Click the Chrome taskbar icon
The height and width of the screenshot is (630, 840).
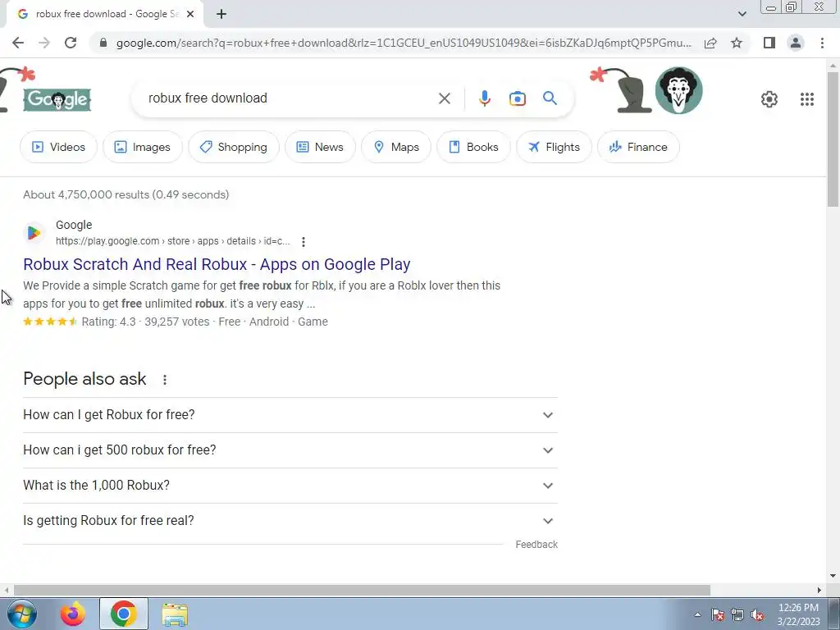coord(124,614)
